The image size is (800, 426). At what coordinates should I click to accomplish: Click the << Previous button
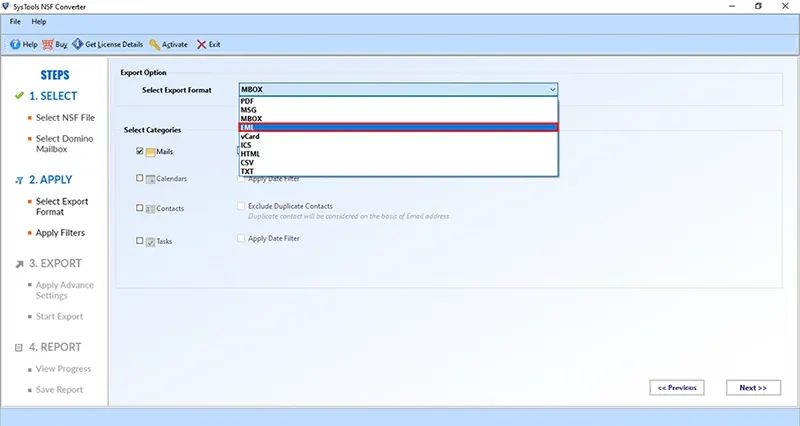(677, 388)
